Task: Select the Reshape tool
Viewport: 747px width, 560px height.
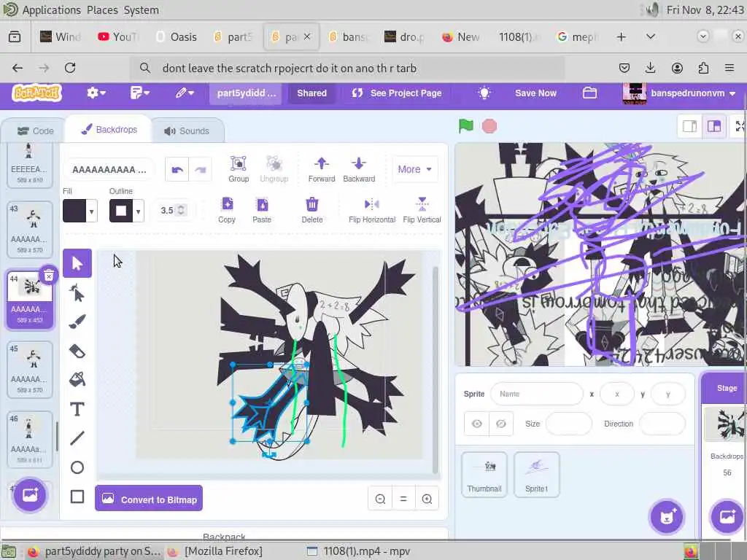Action: pos(77,292)
